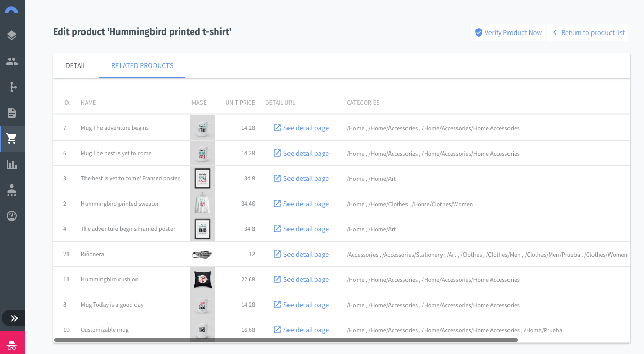644x354 pixels.
Task: Click the Riñonera product image
Action: [202, 254]
